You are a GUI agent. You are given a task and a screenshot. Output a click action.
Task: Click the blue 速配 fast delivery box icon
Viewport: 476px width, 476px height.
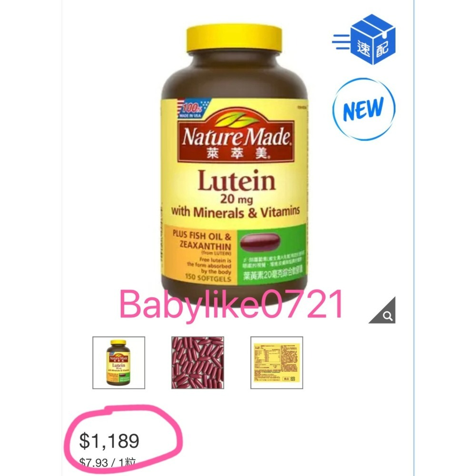point(373,40)
